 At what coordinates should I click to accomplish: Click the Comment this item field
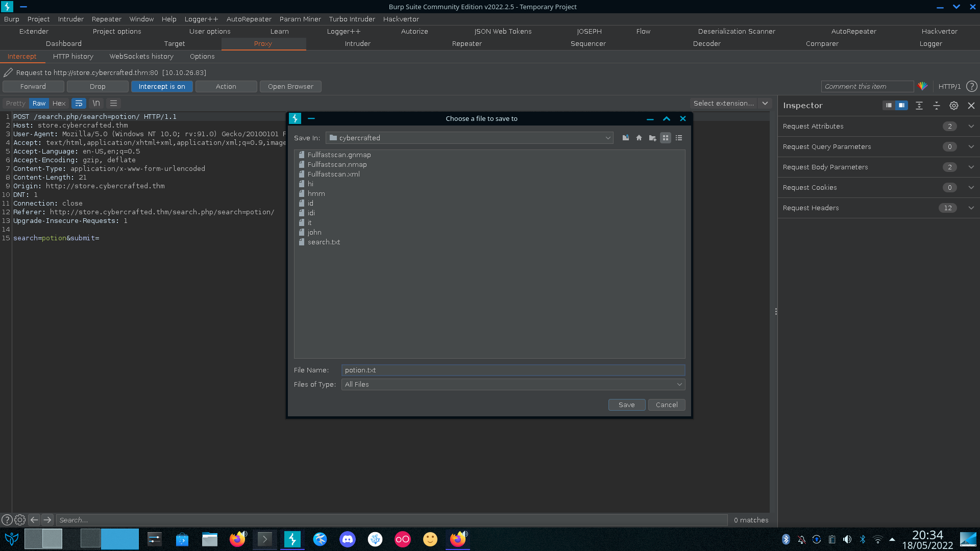[867, 86]
